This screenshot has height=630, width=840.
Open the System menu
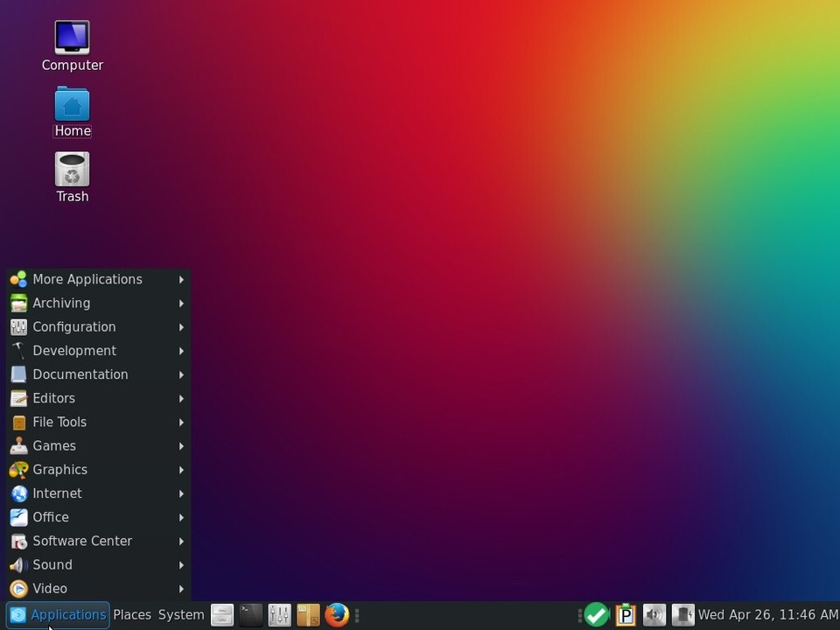point(181,614)
